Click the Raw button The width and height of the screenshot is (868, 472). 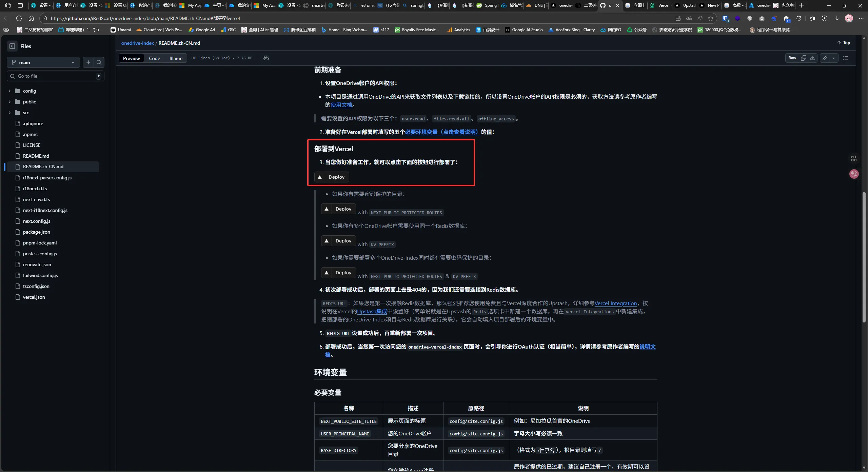[792, 58]
